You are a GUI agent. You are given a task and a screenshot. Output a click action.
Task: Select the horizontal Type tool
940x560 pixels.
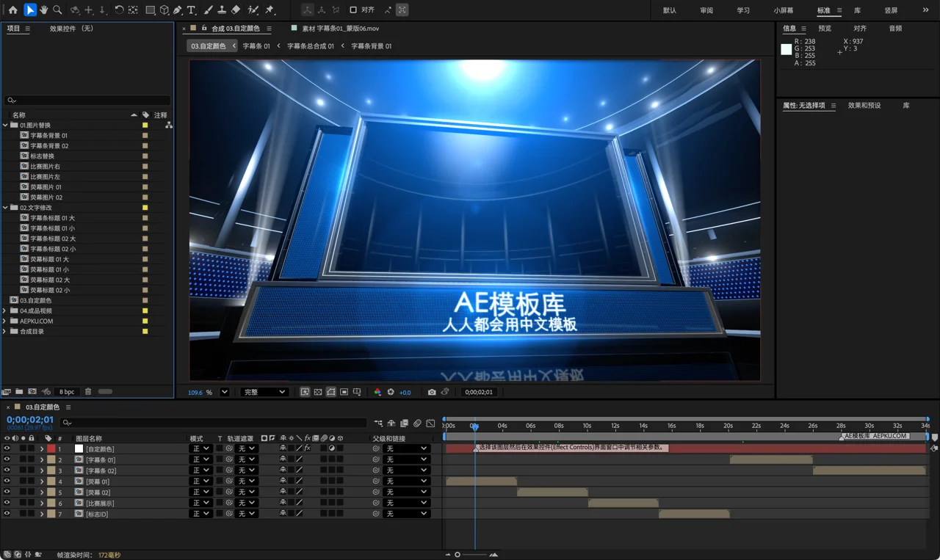(x=192, y=10)
